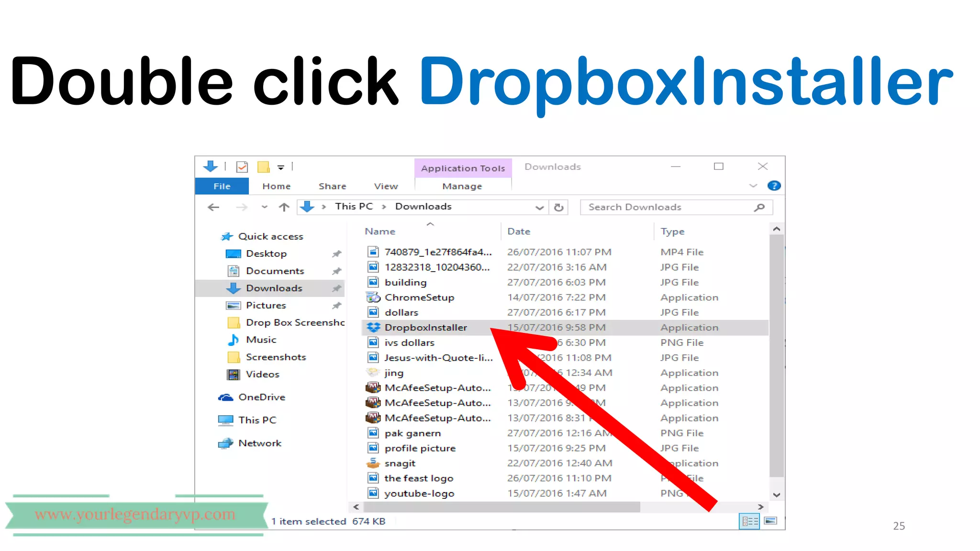This screenshot has height=551, width=980.
Task: Click the DropboxInstaller file icon
Action: pos(373,328)
